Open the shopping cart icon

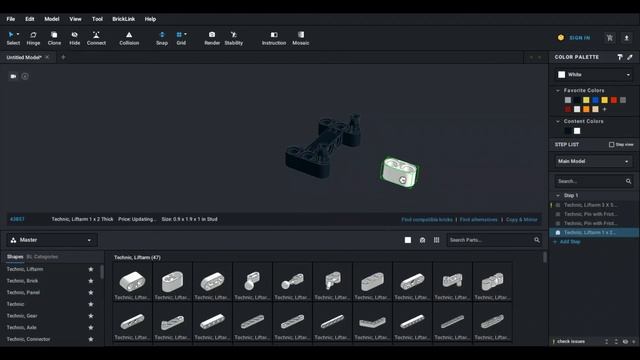pyautogui.click(x=609, y=38)
